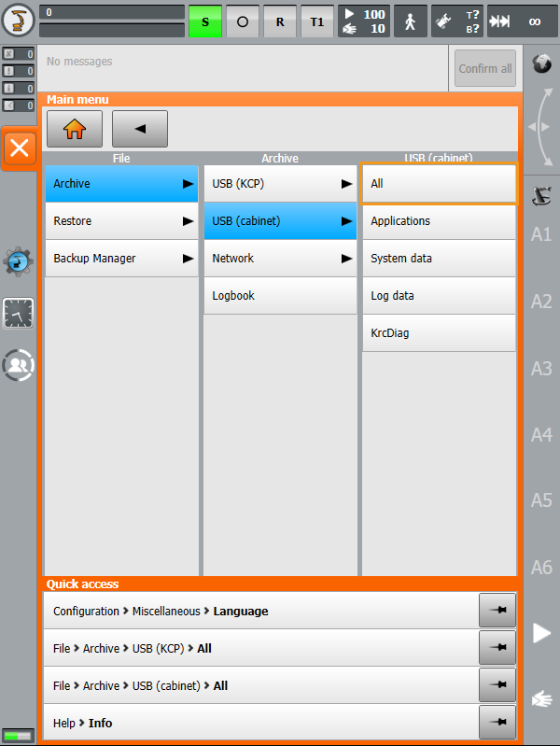
Task: Open File Archive USB (cabinet) All shortcut
Action: click(x=260, y=685)
